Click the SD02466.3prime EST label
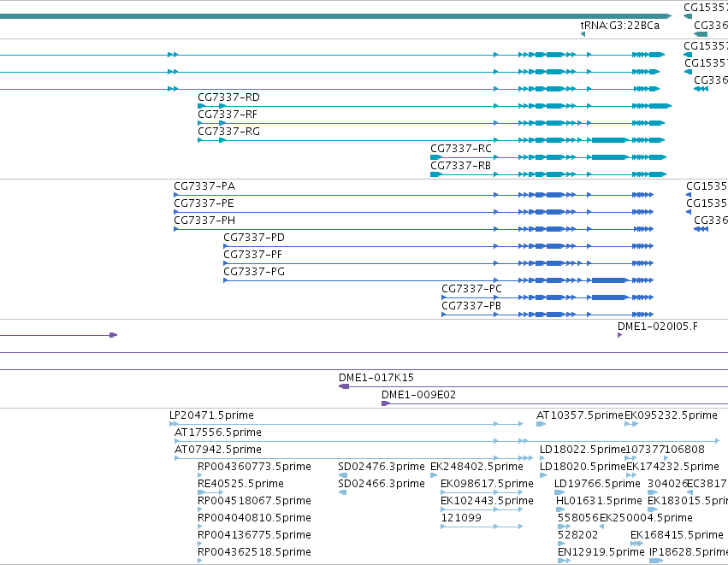Image resolution: width=728 pixels, height=565 pixels. 382,485
